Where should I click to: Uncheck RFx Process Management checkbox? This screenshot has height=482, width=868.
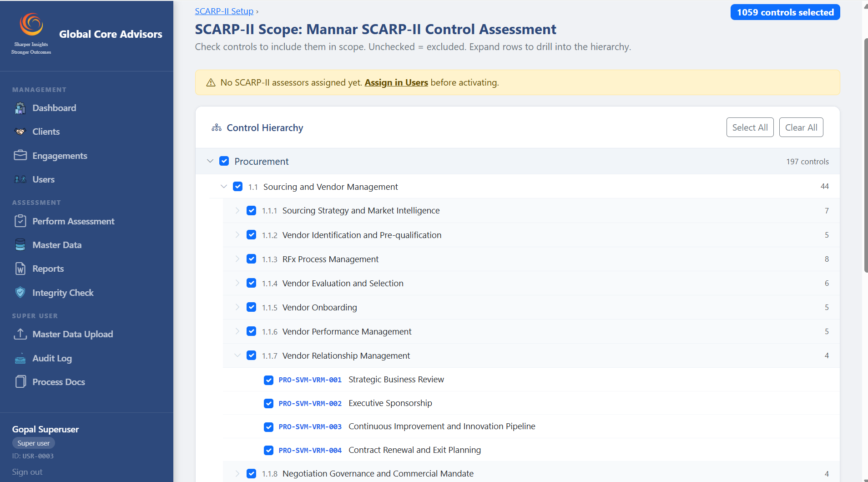tap(252, 259)
